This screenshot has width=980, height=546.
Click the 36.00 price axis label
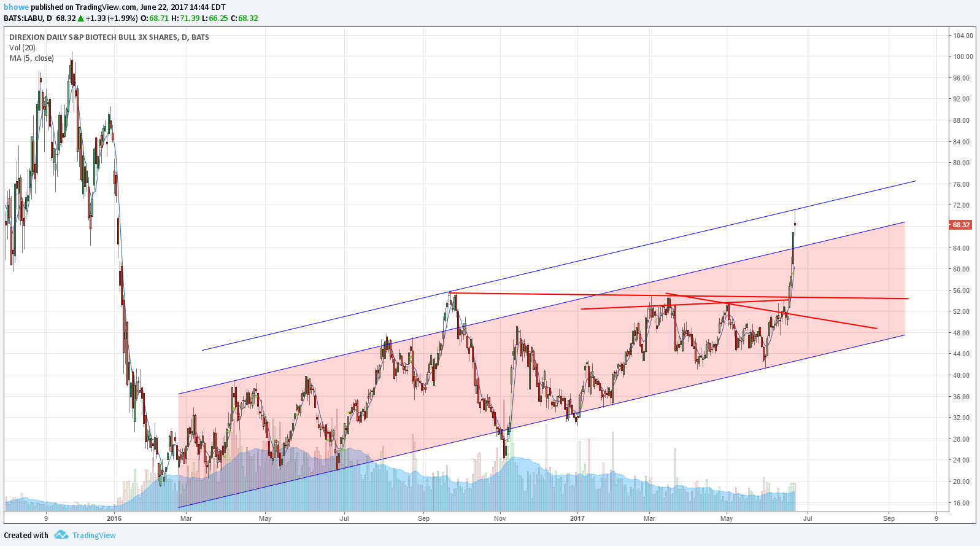coord(962,397)
